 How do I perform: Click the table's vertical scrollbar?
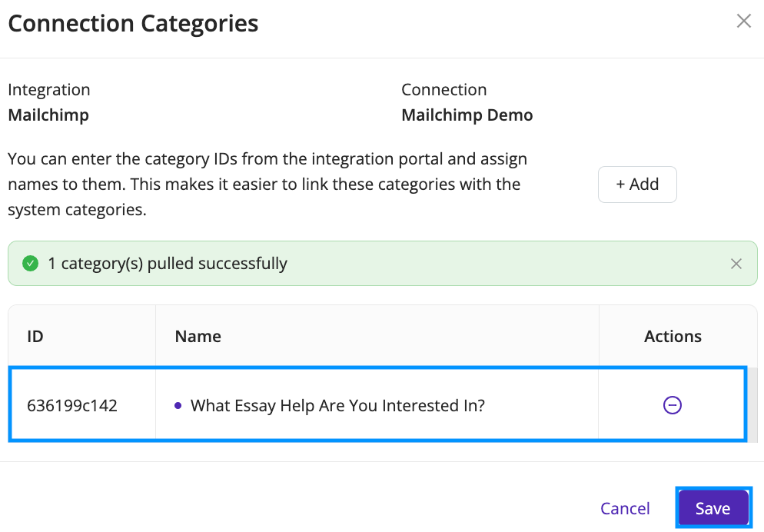pyautogui.click(x=752, y=404)
